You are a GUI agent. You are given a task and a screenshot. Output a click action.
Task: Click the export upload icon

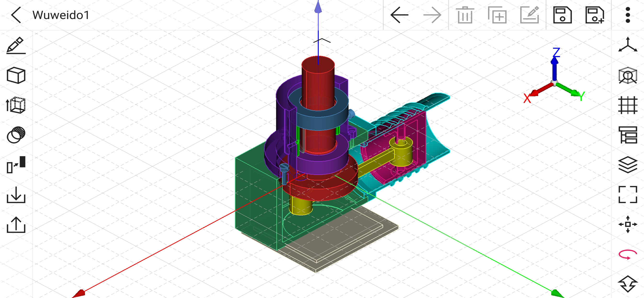click(x=16, y=225)
